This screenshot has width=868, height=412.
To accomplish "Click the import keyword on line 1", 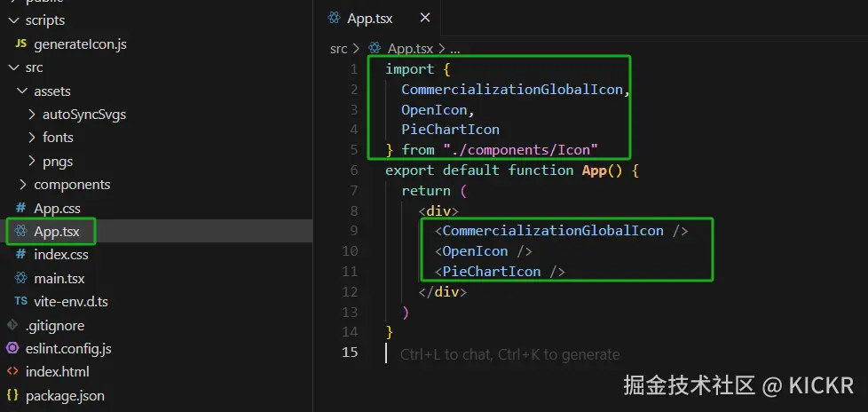I will pos(410,69).
